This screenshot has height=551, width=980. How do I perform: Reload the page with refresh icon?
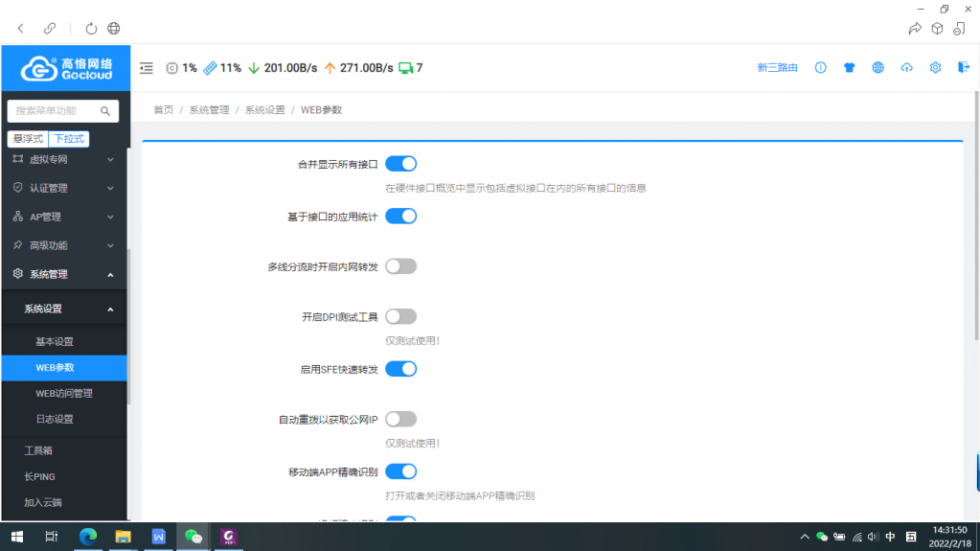[91, 28]
